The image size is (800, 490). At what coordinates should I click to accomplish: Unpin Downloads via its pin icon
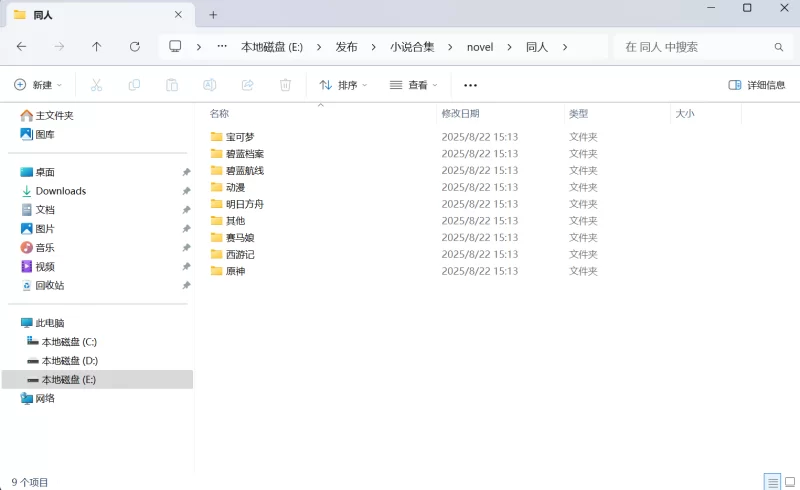186,191
